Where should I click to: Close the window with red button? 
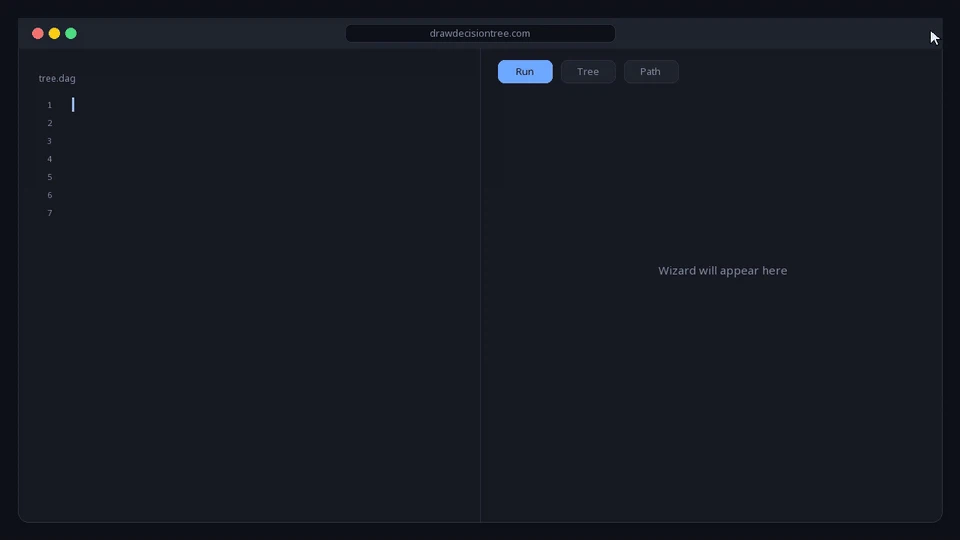click(x=38, y=33)
